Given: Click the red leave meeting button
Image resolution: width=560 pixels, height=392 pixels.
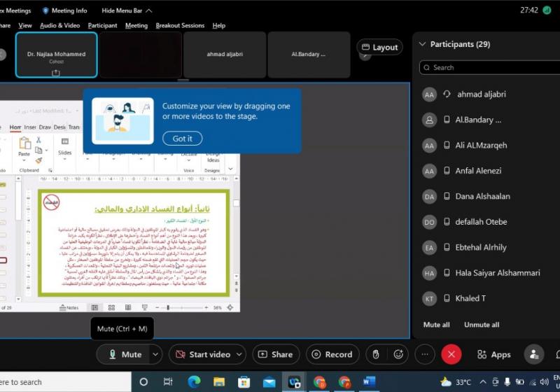Looking at the screenshot, I should point(451,354).
